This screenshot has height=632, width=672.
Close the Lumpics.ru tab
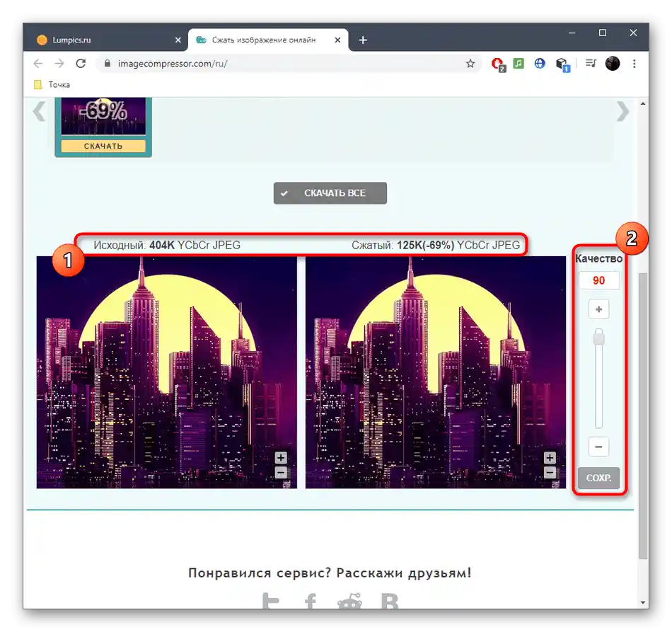coord(178,40)
